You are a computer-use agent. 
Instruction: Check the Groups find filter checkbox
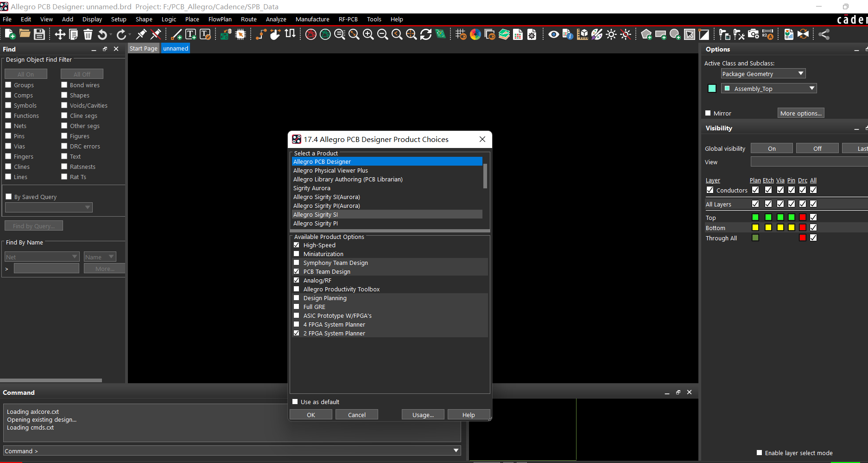tap(8, 85)
